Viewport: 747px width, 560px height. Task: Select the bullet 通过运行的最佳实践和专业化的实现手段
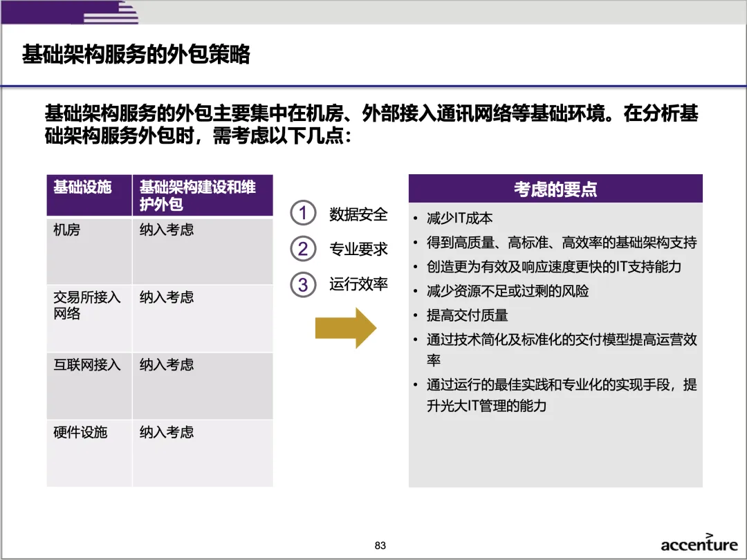562,395
